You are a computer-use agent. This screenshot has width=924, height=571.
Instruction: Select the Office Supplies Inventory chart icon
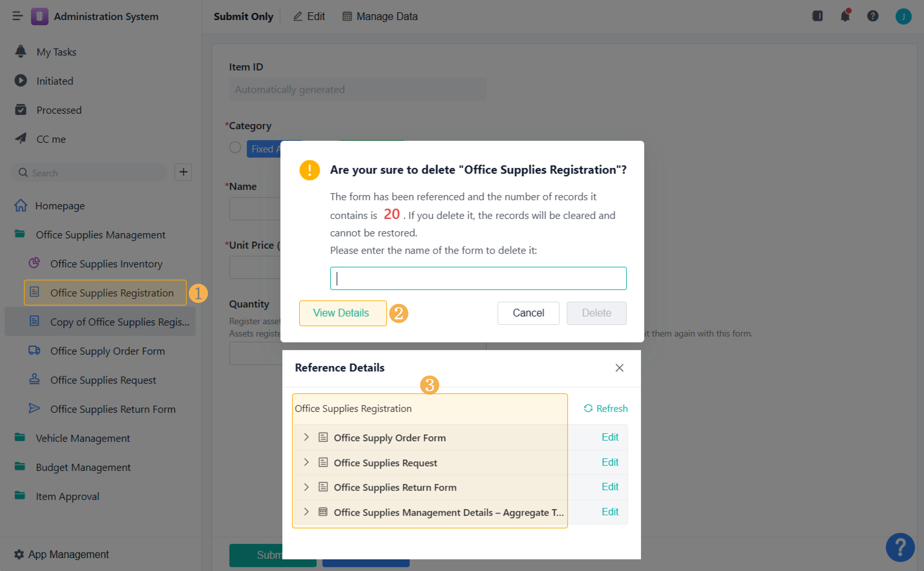pyautogui.click(x=34, y=263)
